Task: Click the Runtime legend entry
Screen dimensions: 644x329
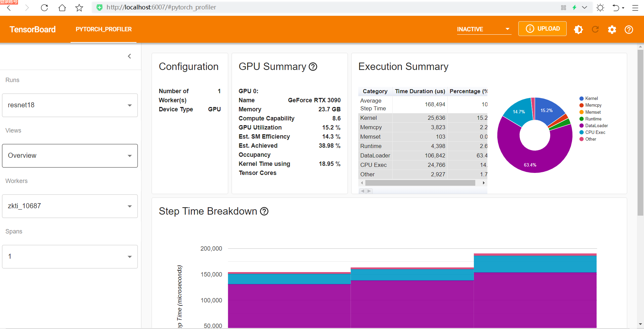Action: 591,119
